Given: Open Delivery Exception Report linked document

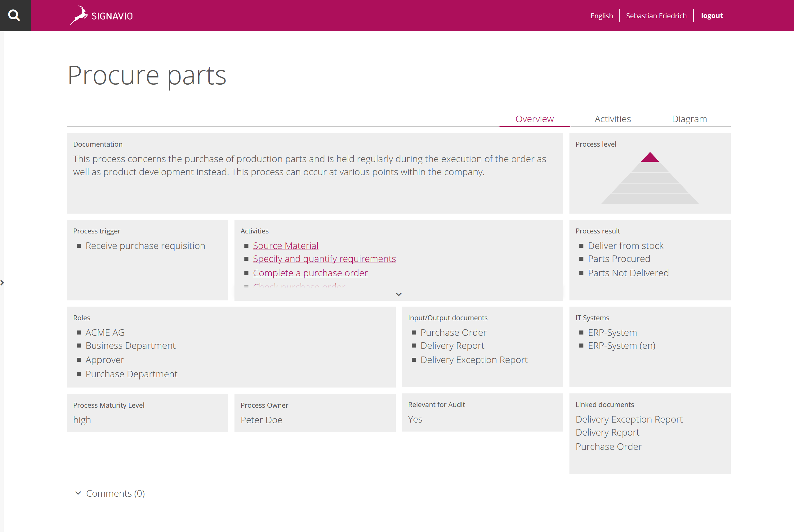Looking at the screenshot, I should pyautogui.click(x=629, y=419).
